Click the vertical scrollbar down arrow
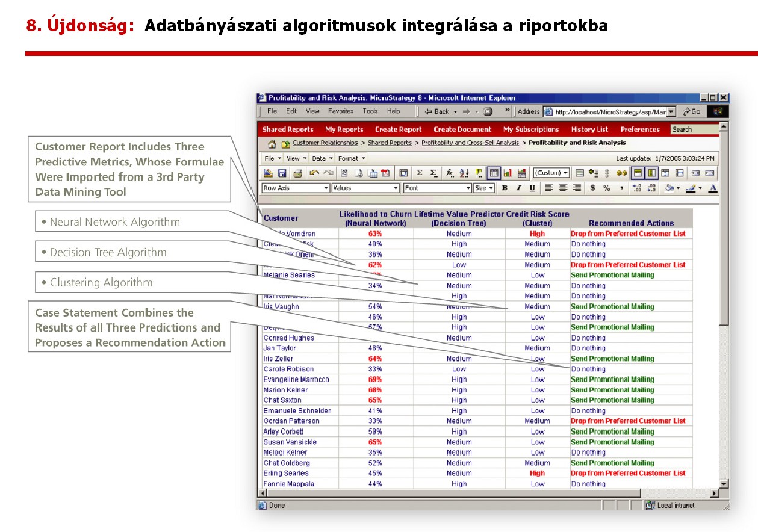This screenshot has width=758, height=532. tap(724, 483)
